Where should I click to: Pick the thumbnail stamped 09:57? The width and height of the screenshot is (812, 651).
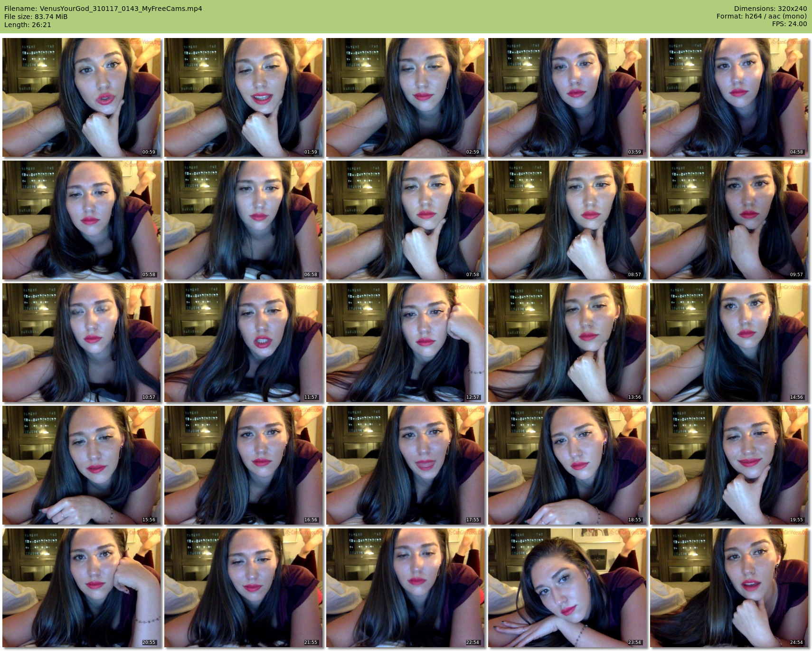pyautogui.click(x=729, y=220)
